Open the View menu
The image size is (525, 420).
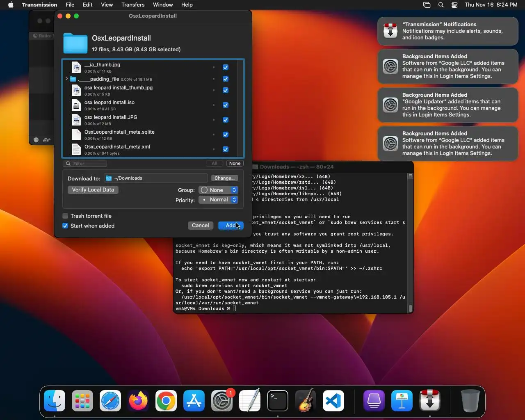click(x=107, y=5)
